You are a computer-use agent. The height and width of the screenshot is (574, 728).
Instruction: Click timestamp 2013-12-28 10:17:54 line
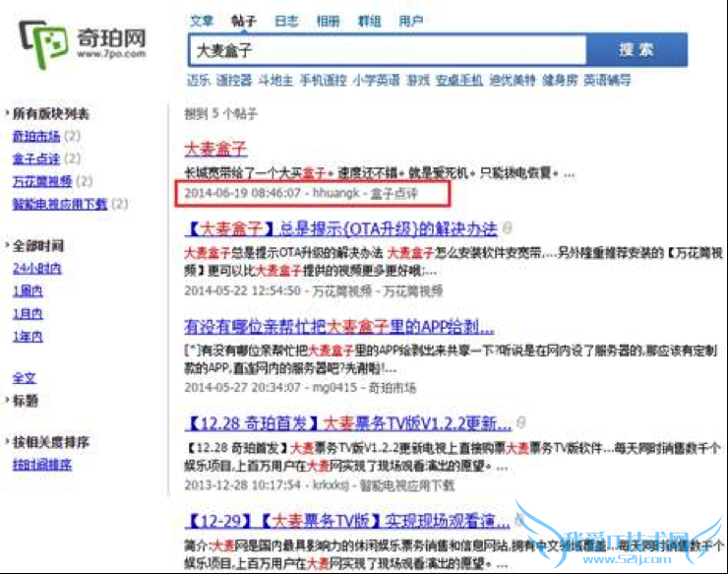319,485
